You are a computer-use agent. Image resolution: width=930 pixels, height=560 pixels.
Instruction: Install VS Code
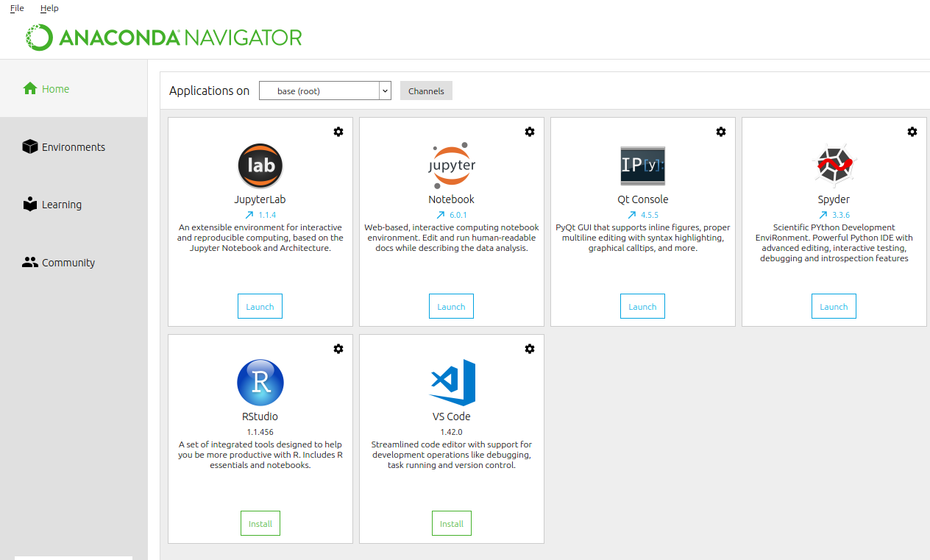(452, 523)
